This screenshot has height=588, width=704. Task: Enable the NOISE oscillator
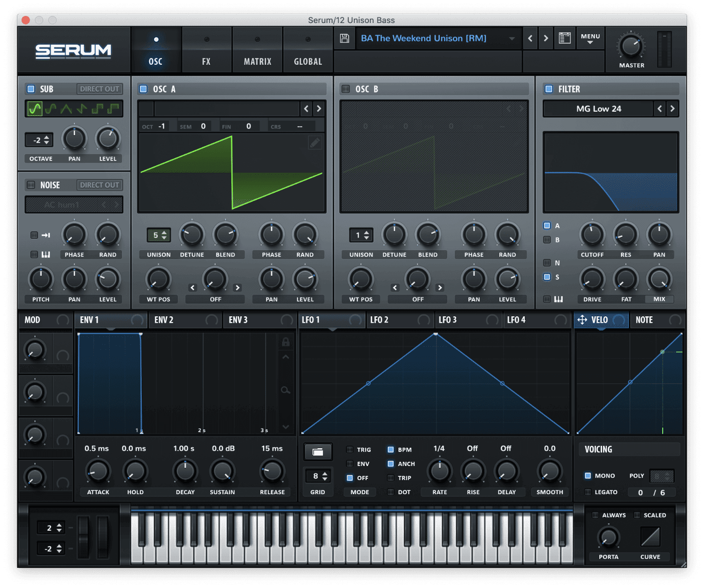point(31,185)
